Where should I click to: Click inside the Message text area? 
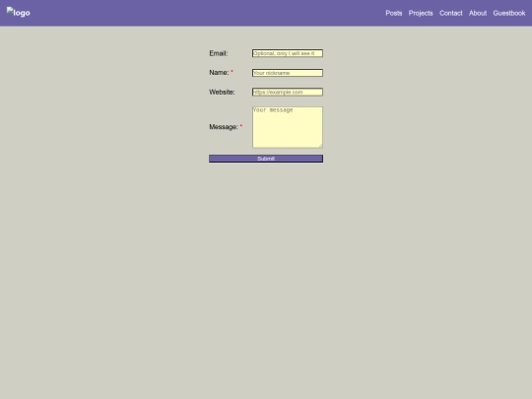[x=288, y=127]
